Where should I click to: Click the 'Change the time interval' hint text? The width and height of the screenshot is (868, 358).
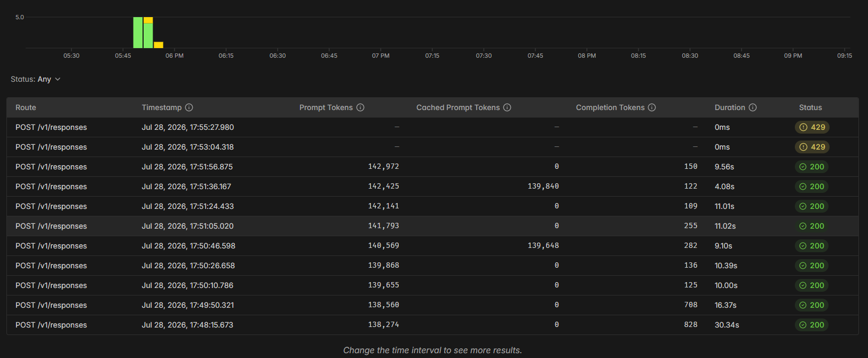coord(432,350)
